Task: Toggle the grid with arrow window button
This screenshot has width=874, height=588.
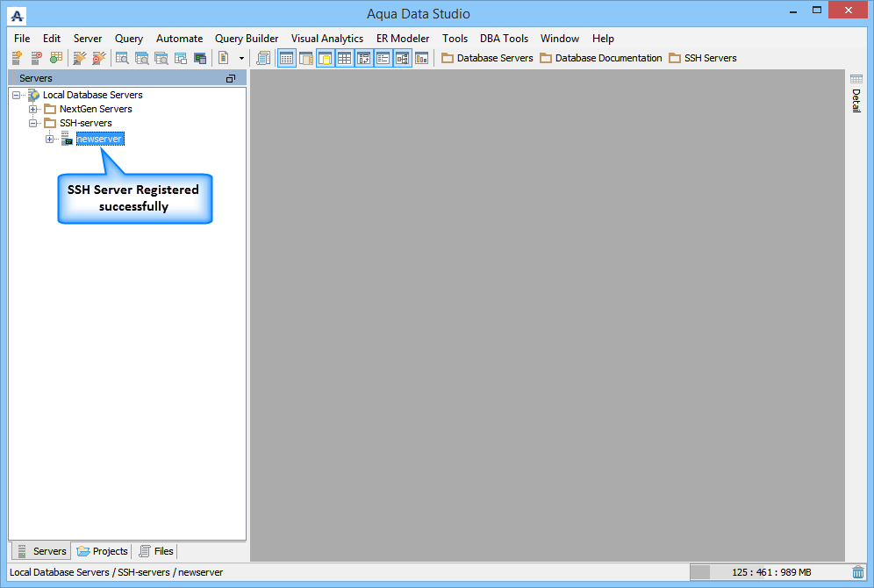Action: [x=363, y=58]
